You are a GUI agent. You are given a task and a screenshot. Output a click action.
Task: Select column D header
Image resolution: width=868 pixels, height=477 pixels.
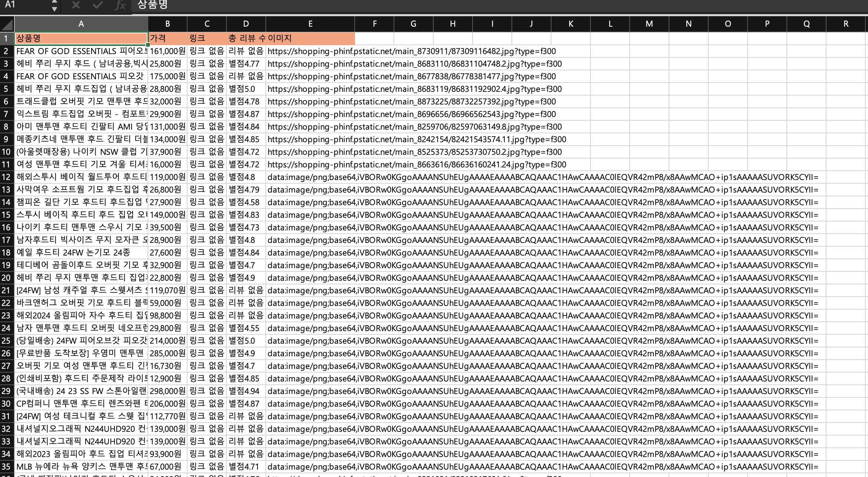coord(246,24)
